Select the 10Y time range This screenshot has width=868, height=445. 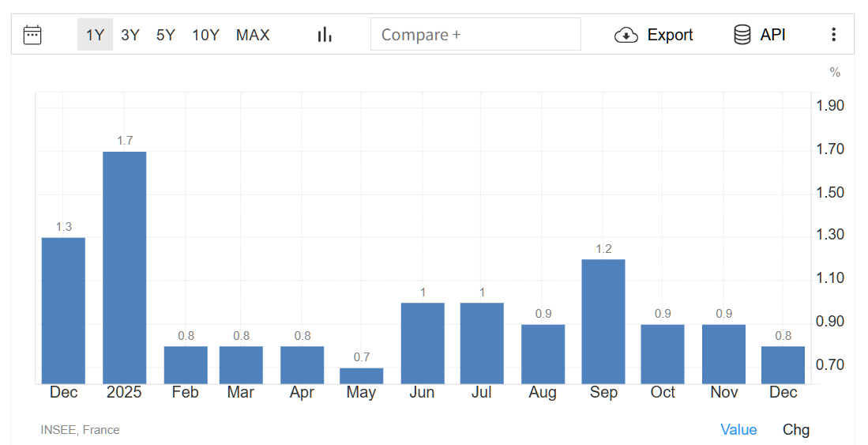205,35
